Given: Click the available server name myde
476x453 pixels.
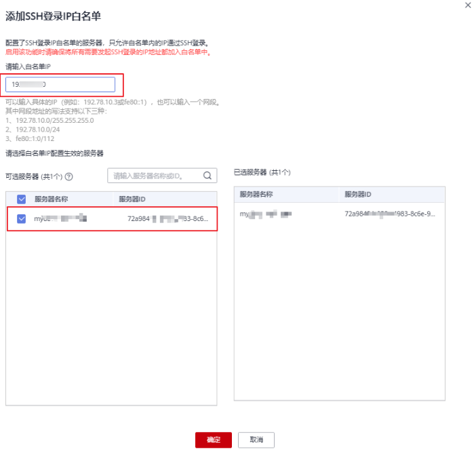Looking at the screenshot, I should tap(60, 218).
